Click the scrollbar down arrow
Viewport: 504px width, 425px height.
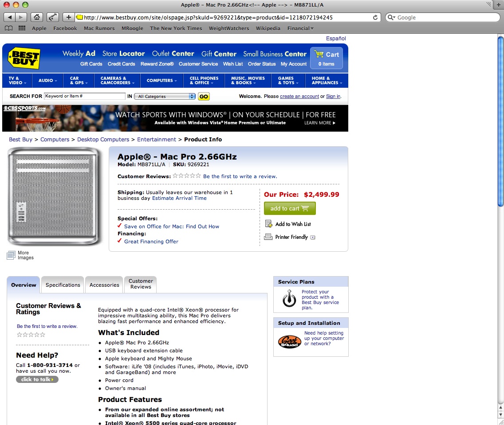point(500,414)
